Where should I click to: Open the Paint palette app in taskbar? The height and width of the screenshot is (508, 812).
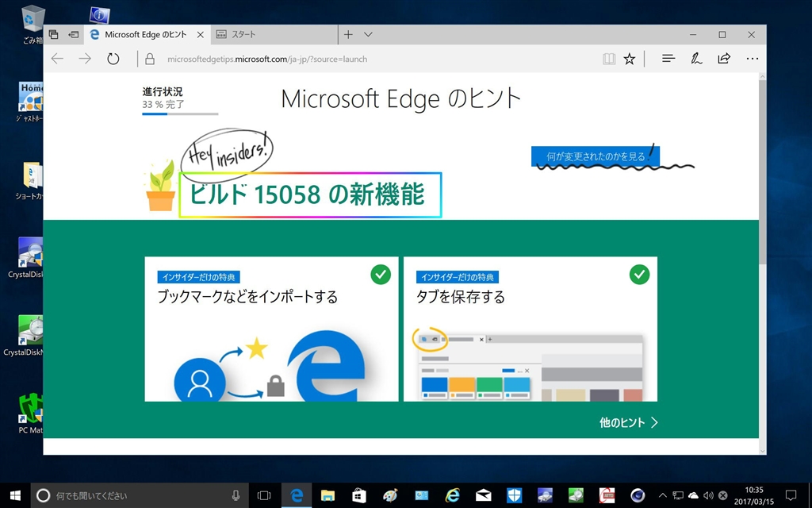(x=390, y=495)
